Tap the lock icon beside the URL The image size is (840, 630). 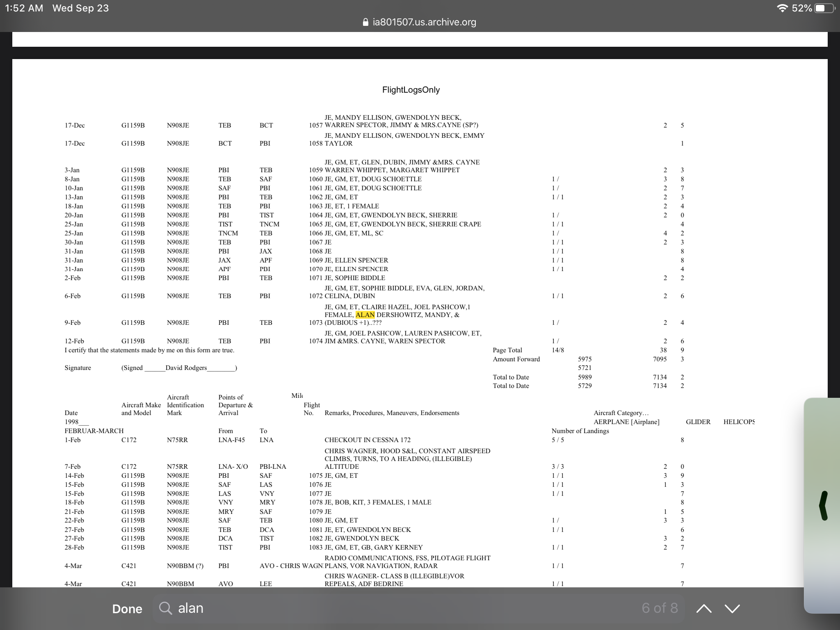pos(366,22)
